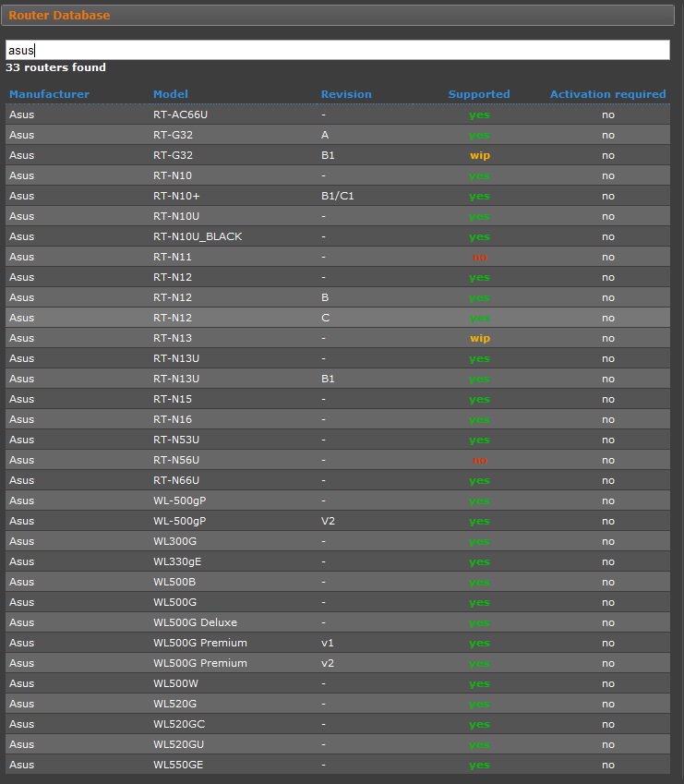Click revision v1 in WL500G Premium row
The image size is (684, 784).
click(328, 643)
